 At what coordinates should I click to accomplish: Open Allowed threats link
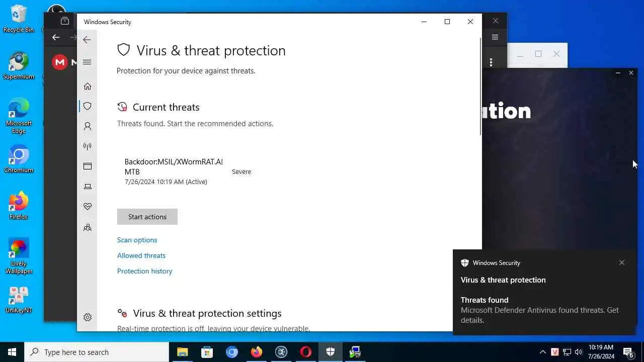(141, 255)
